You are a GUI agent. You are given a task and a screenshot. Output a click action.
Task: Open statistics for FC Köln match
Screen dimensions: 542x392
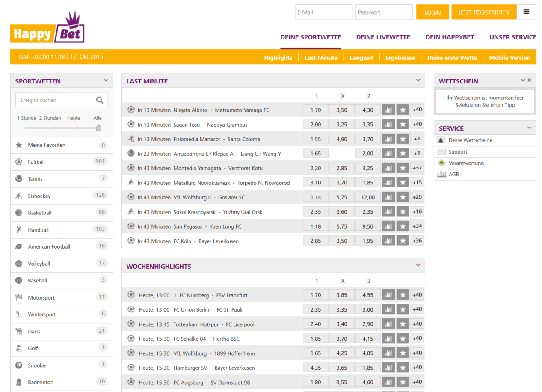[388, 241]
